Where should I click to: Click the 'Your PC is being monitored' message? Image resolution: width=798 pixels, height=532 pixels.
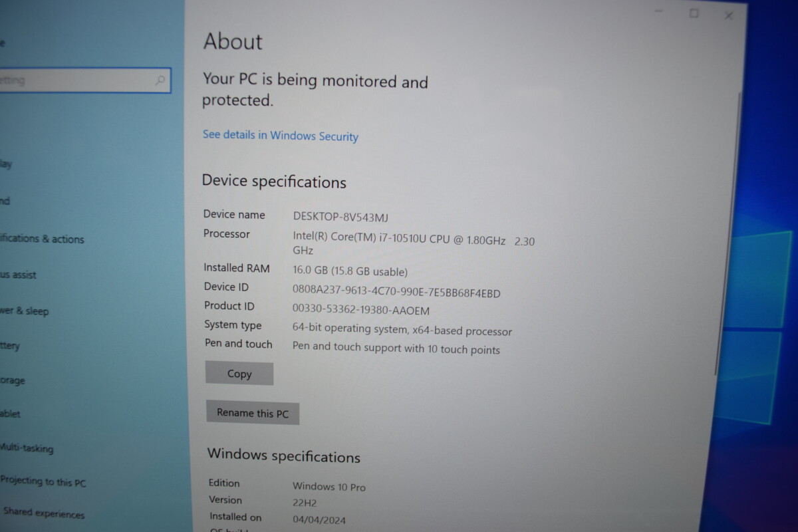315,90
